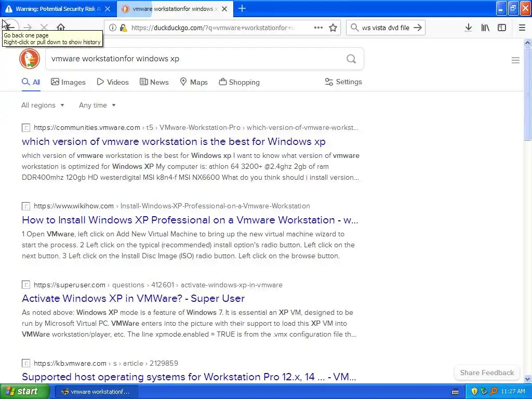Open the Library menu
The height and width of the screenshot is (399, 532).
(x=485, y=28)
